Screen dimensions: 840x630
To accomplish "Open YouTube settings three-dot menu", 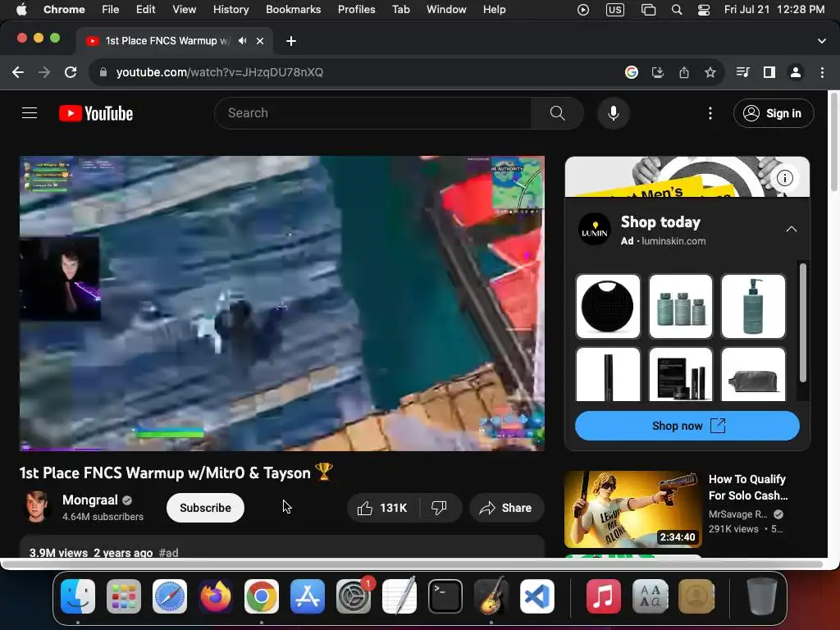I will [x=710, y=113].
